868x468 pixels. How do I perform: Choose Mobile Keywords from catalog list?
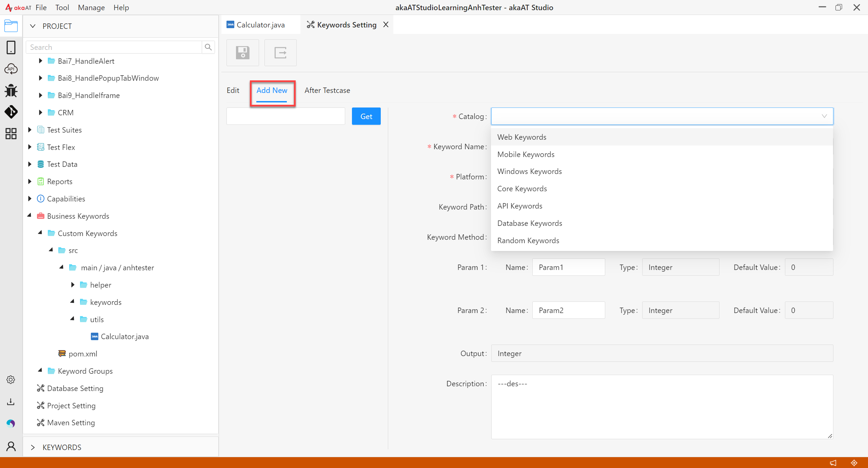tap(662, 154)
